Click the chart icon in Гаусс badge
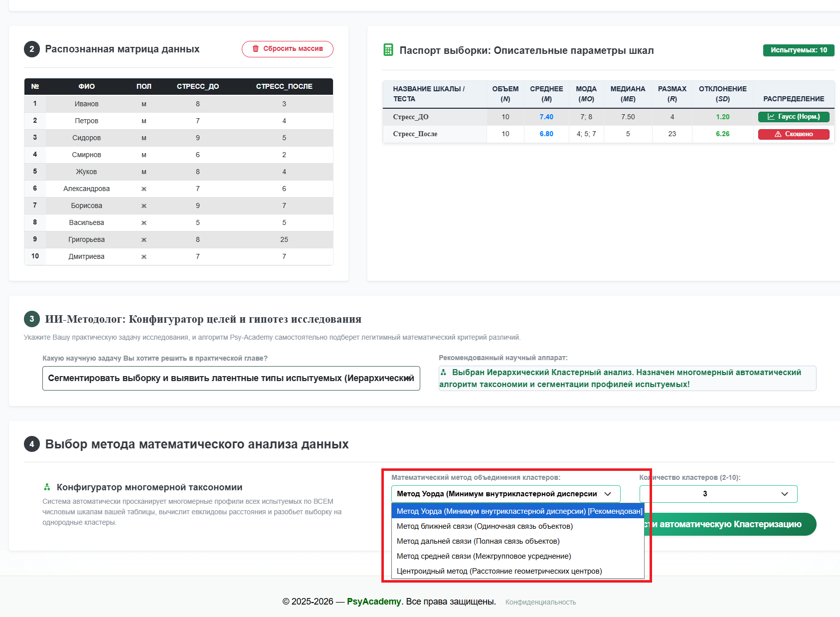The image size is (840, 617). point(771,117)
